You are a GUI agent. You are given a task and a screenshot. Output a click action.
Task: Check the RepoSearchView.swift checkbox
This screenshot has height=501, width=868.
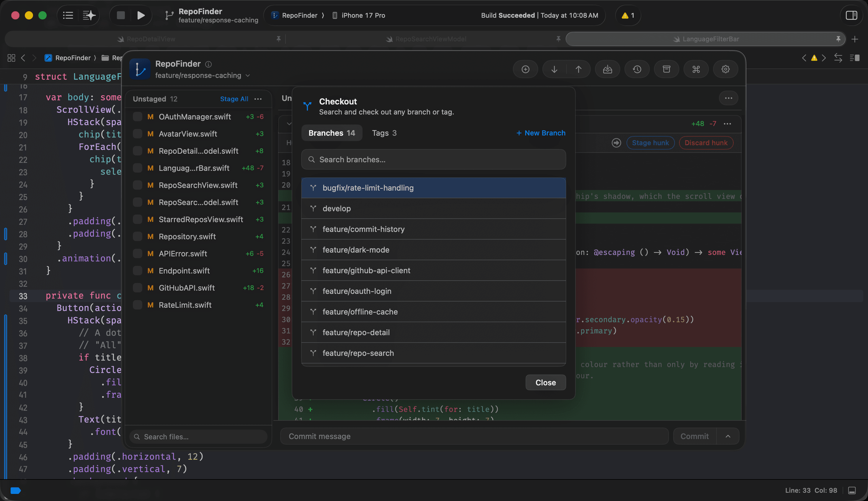[137, 185]
